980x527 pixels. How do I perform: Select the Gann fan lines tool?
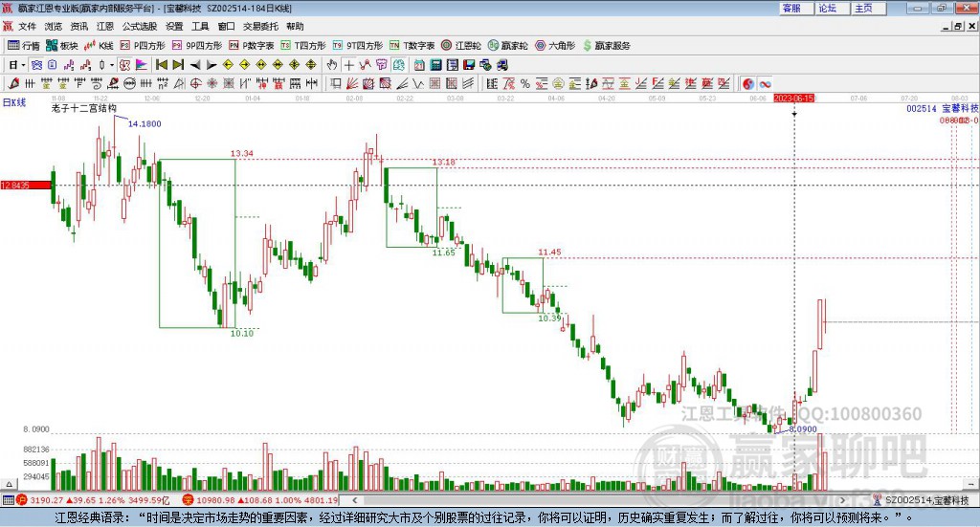coord(352,83)
